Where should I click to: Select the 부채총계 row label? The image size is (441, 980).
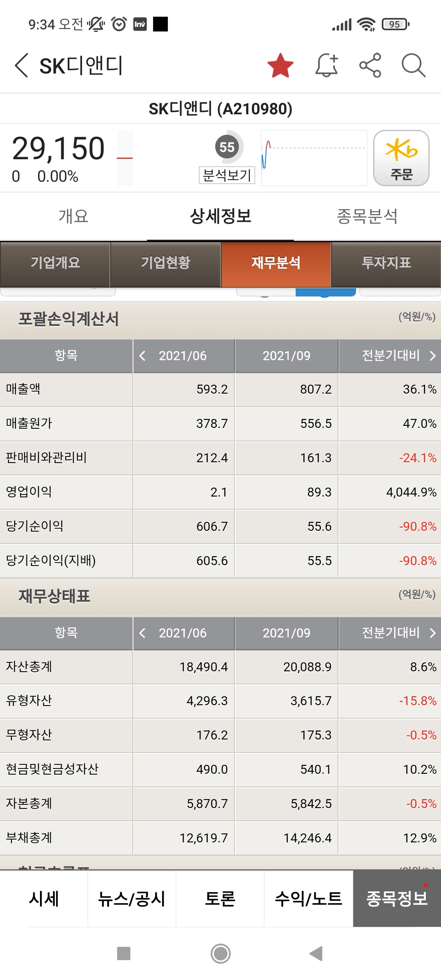(x=29, y=838)
